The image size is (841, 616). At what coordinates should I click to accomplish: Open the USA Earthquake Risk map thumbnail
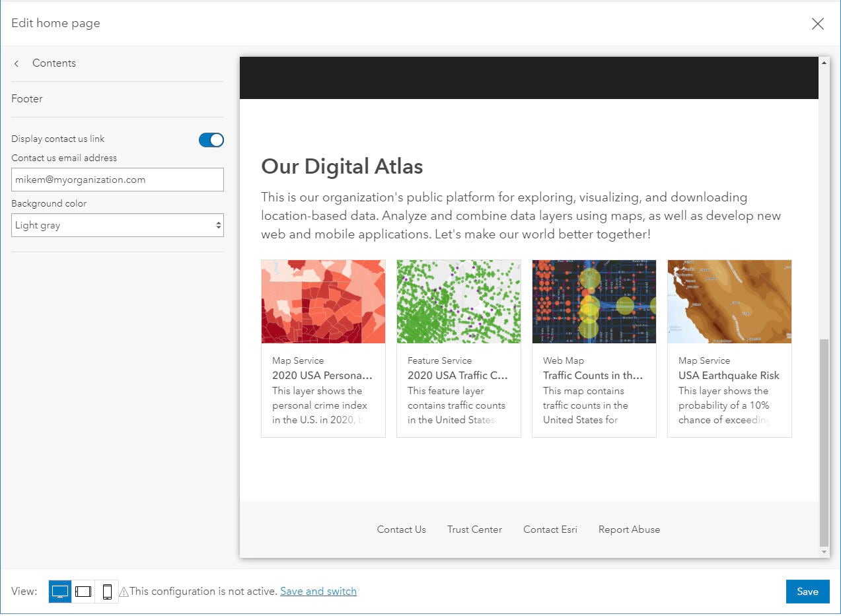click(x=729, y=302)
